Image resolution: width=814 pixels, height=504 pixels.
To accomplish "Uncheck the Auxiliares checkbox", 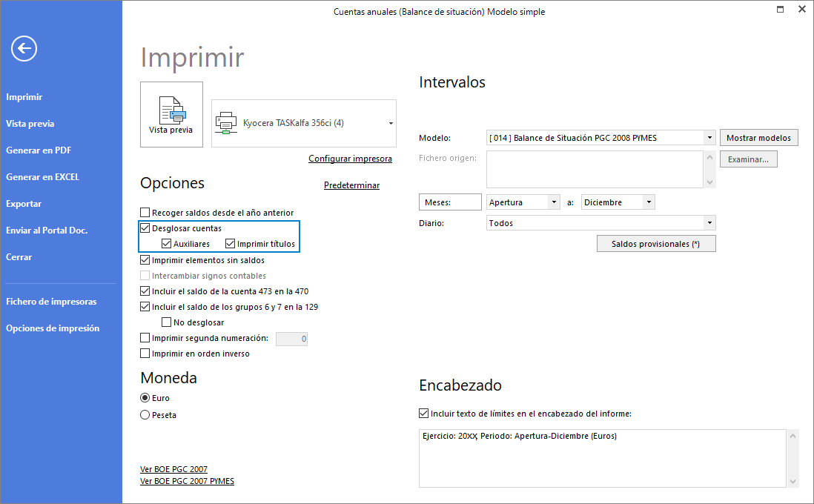I will click(167, 243).
